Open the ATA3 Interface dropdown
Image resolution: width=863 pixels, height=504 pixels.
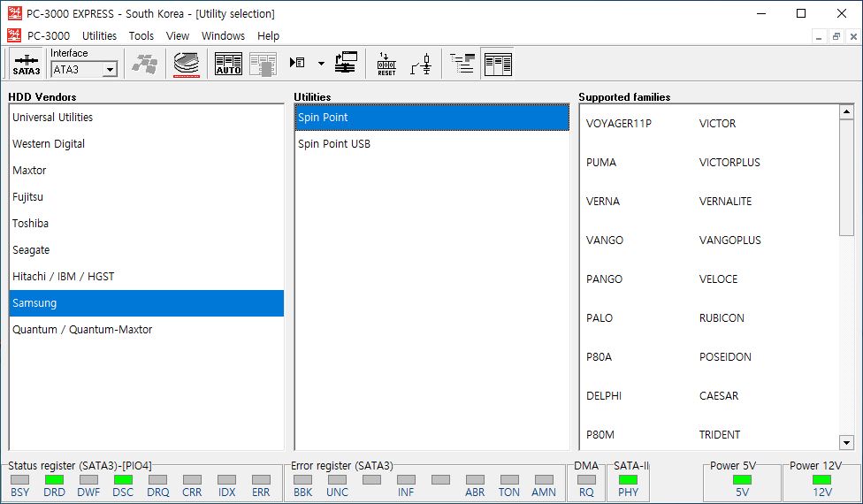click(x=110, y=70)
